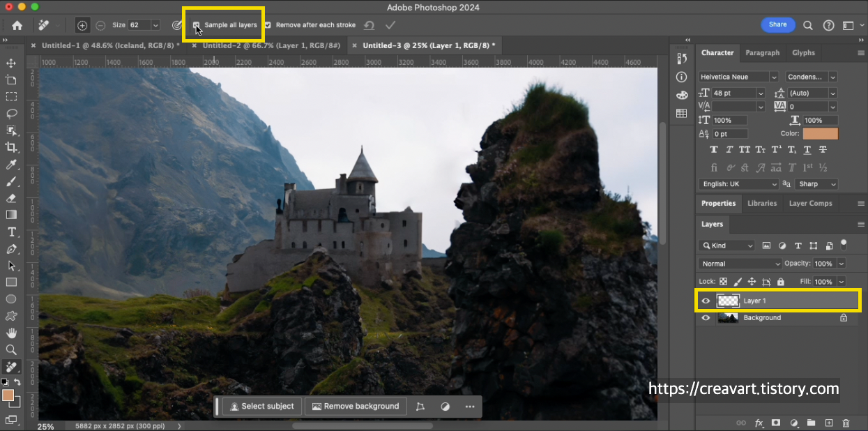The image size is (868, 431).
Task: Select the Layer 1 thumbnail
Action: click(x=728, y=301)
